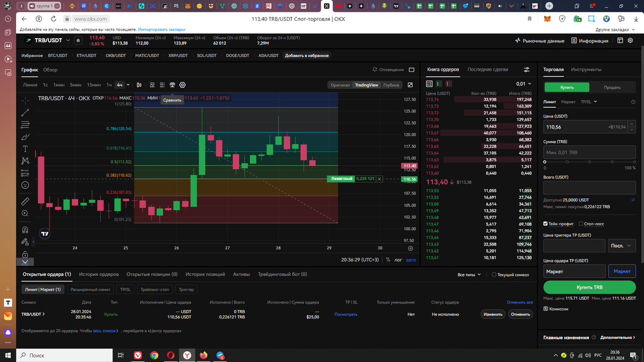Open the emoji icons tool

click(x=25, y=185)
